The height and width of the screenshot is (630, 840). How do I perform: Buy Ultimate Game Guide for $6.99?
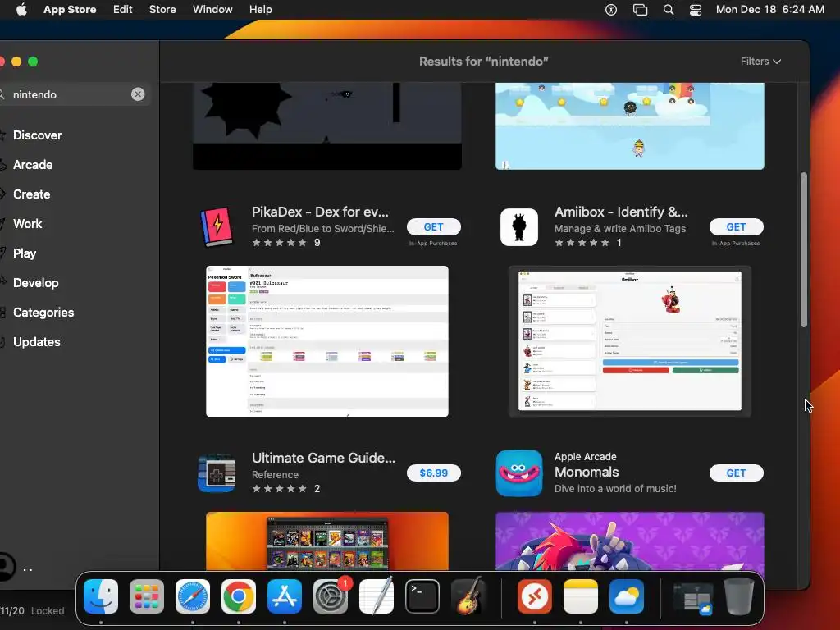(x=433, y=473)
